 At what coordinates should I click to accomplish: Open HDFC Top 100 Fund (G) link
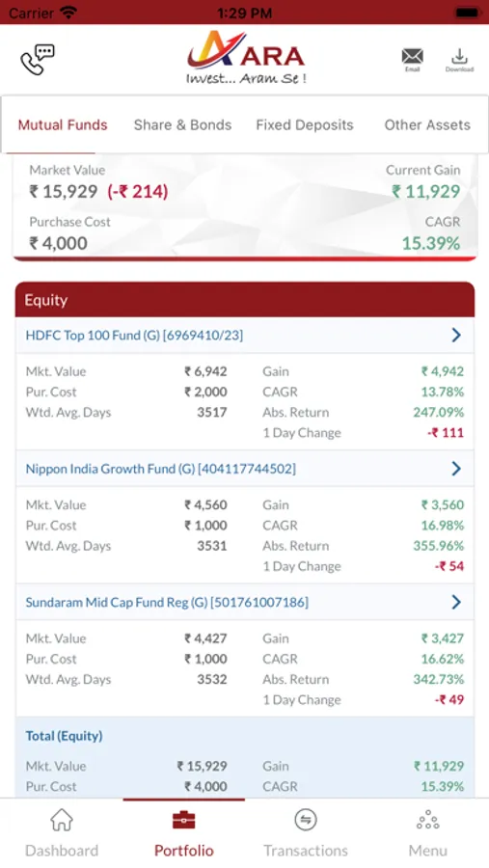click(x=134, y=335)
